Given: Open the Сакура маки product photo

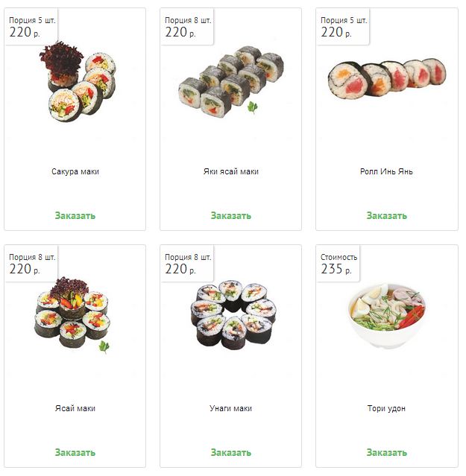Looking at the screenshot, I should click(x=78, y=82).
